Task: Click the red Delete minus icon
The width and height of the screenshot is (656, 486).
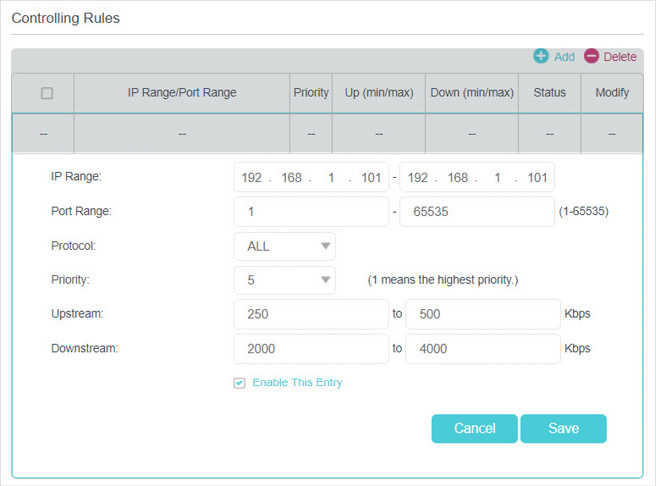Action: (591, 56)
